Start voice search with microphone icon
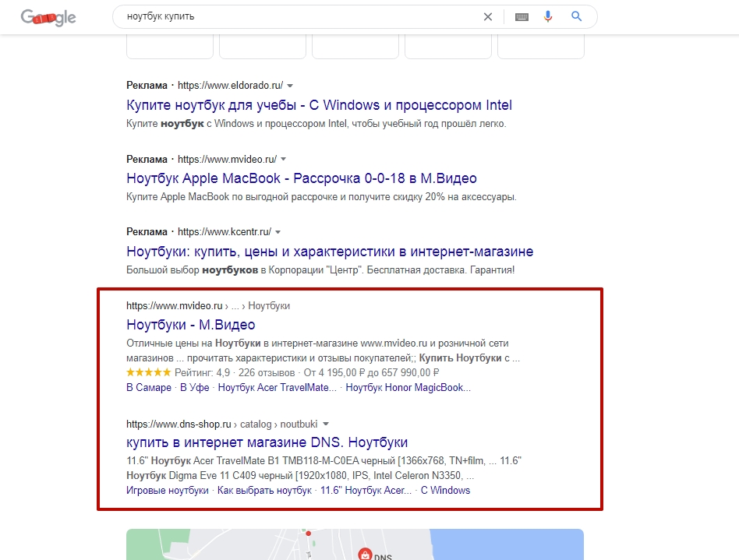Screen dimensions: 739x560 point(548,17)
